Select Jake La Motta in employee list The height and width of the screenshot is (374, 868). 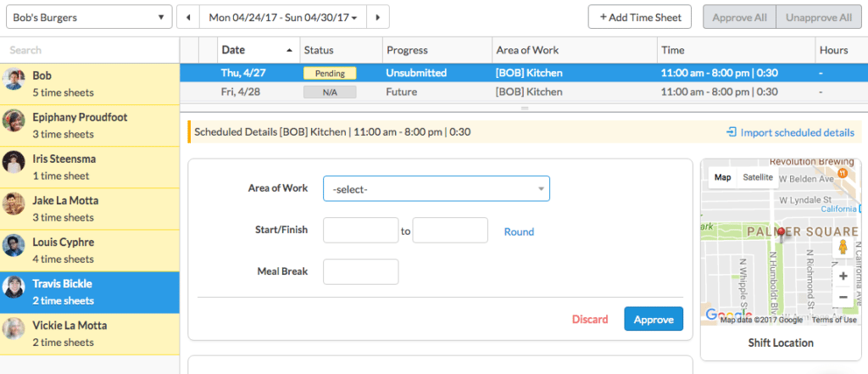pos(90,209)
